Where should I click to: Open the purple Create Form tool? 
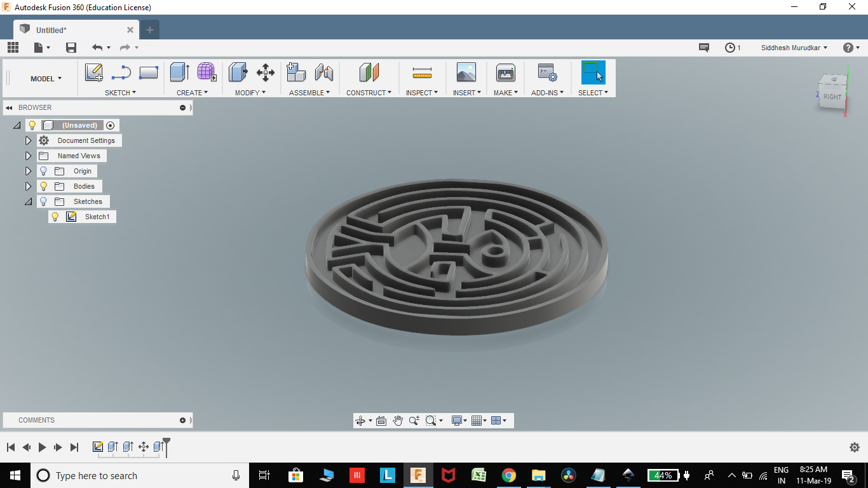207,72
